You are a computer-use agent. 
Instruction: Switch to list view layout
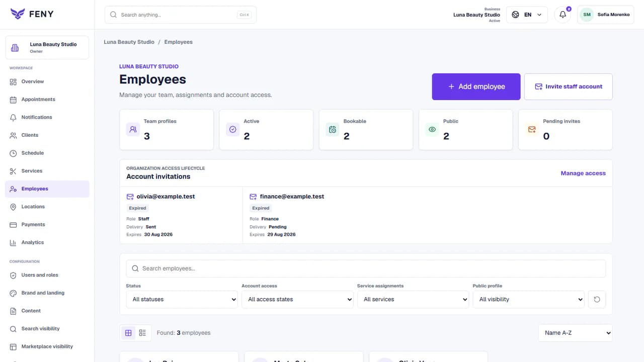click(x=142, y=333)
